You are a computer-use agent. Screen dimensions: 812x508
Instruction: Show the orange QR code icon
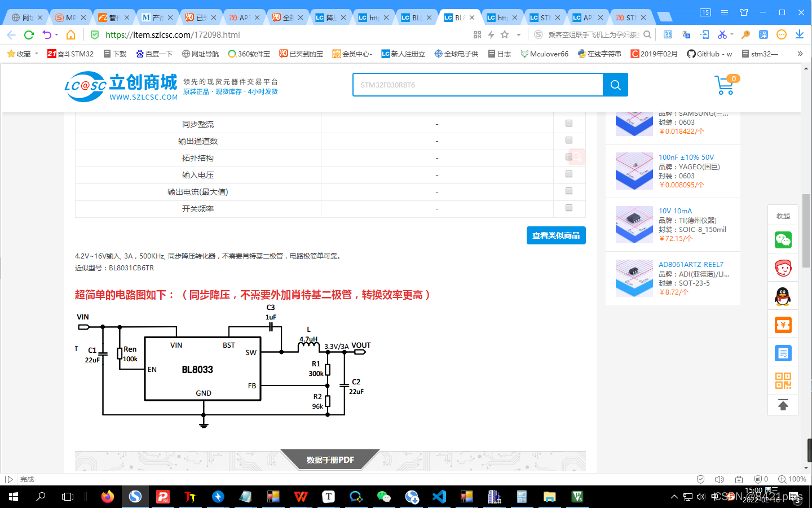coord(783,381)
